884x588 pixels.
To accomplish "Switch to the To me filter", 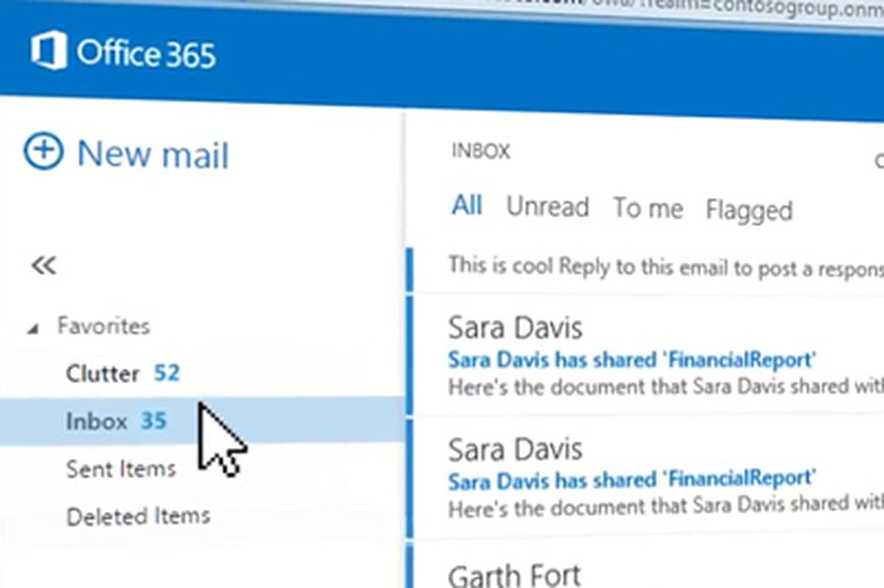I will point(648,208).
